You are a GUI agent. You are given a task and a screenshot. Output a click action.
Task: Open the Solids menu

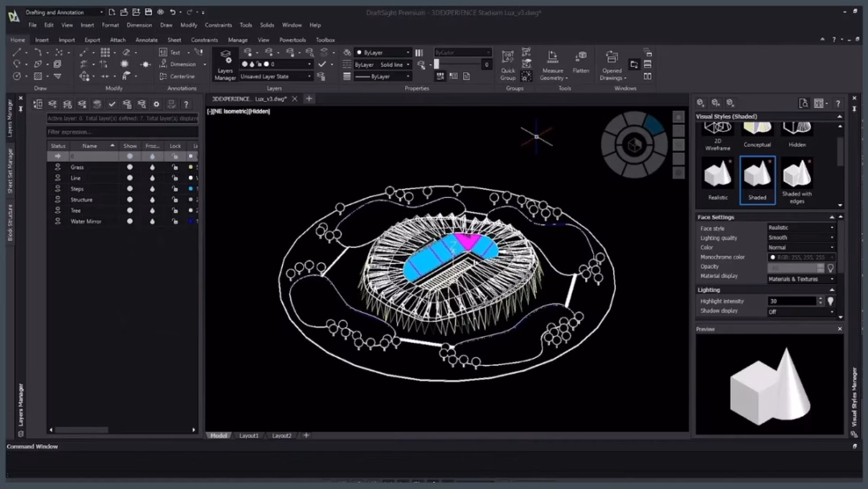(267, 25)
